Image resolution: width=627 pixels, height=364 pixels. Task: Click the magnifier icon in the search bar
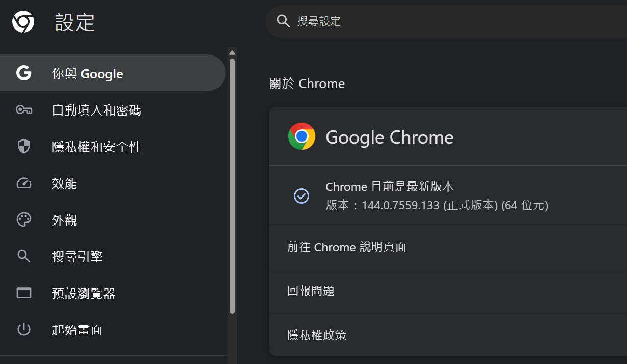coord(283,21)
